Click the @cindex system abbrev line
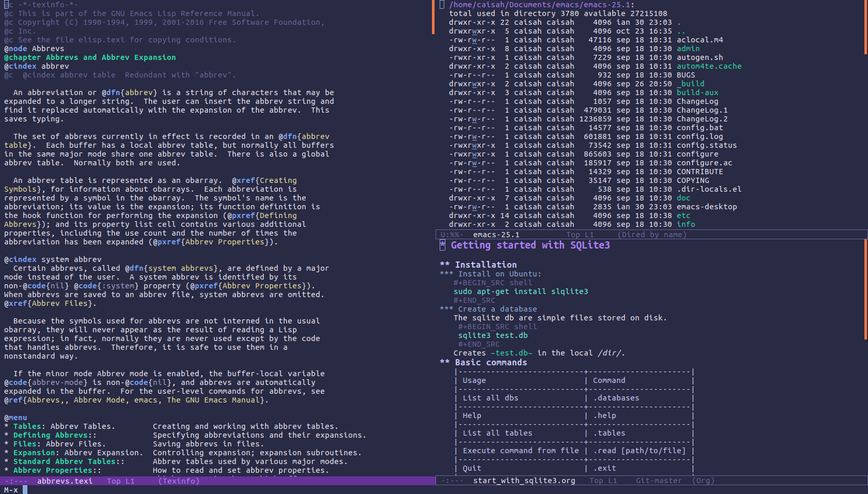Viewport: 868px width, 494px height. click(53, 259)
